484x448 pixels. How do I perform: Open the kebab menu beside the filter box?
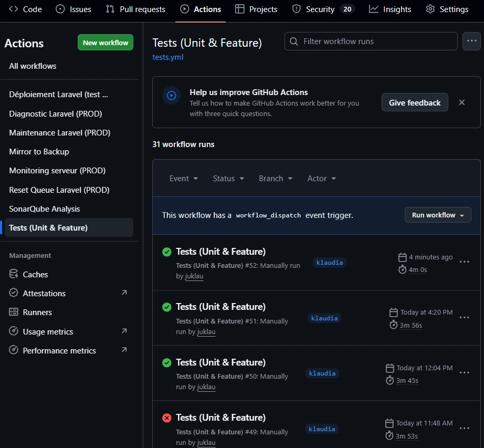471,41
